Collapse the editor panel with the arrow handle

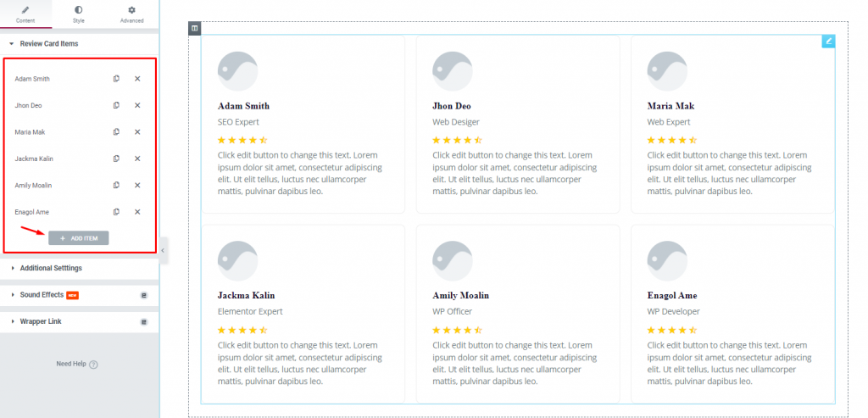[x=163, y=251]
